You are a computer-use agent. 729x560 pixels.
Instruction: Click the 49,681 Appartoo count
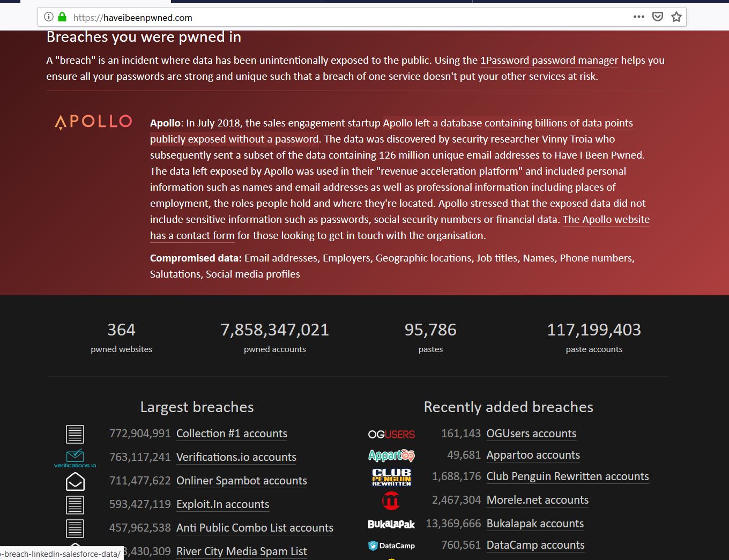464,455
